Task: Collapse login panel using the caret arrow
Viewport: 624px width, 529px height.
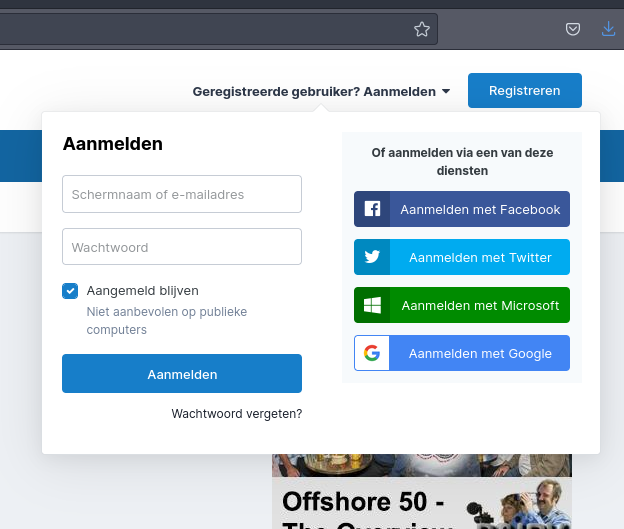Action: 446,91
